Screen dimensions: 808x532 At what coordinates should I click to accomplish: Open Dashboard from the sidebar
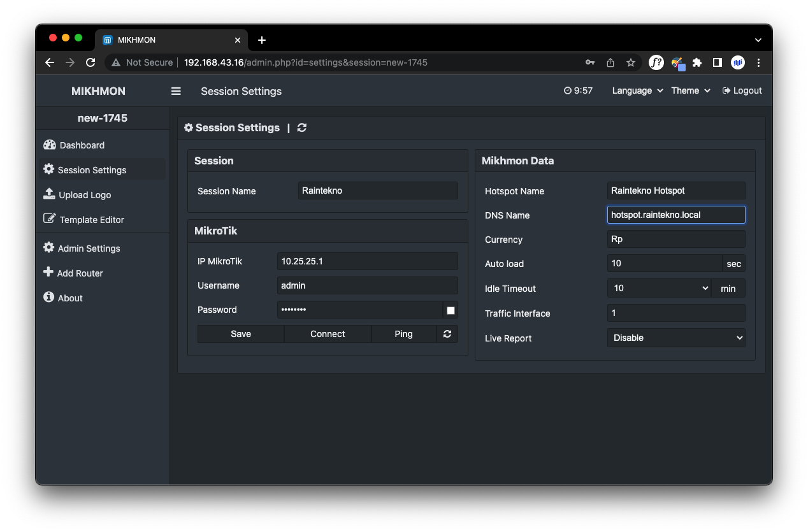[x=82, y=145]
